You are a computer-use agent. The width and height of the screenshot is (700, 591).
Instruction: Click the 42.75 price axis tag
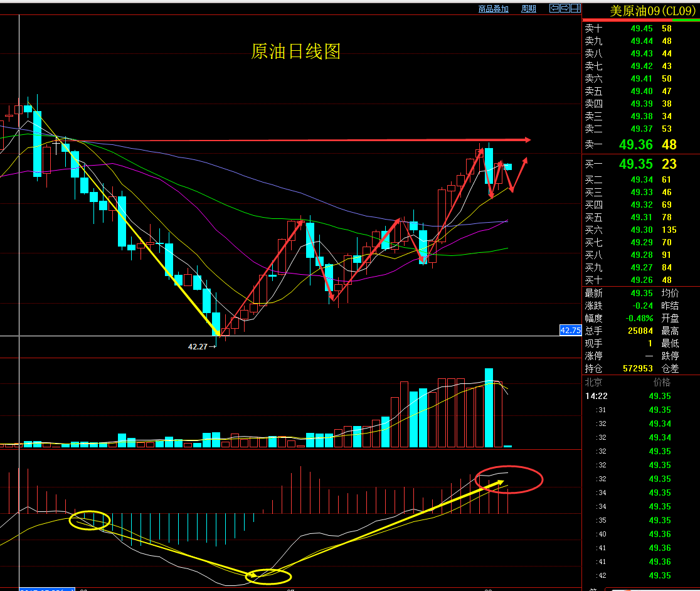coord(571,330)
